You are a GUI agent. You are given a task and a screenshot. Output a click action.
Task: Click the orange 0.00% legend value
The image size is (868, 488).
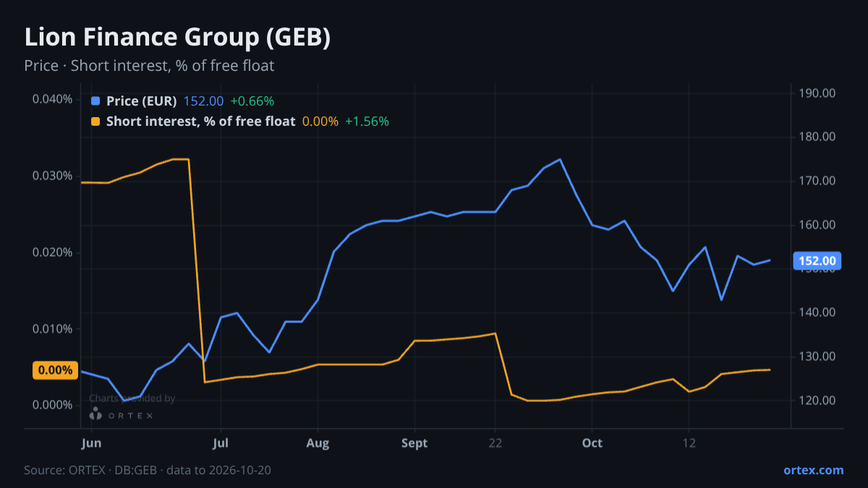tap(320, 121)
